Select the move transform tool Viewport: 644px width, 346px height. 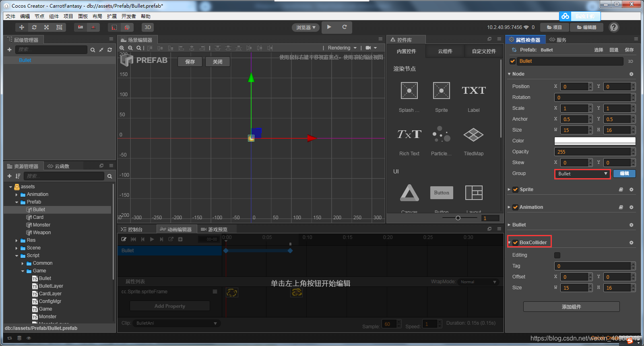tap(22, 27)
